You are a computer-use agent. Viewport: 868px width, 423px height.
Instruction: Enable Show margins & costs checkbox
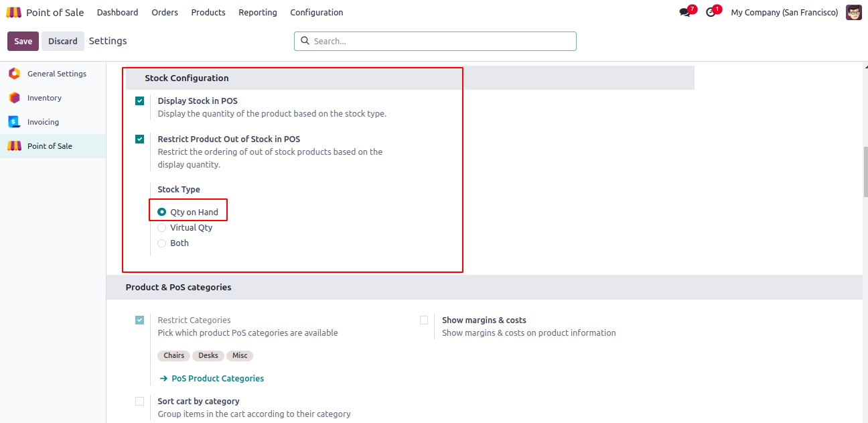tap(424, 320)
